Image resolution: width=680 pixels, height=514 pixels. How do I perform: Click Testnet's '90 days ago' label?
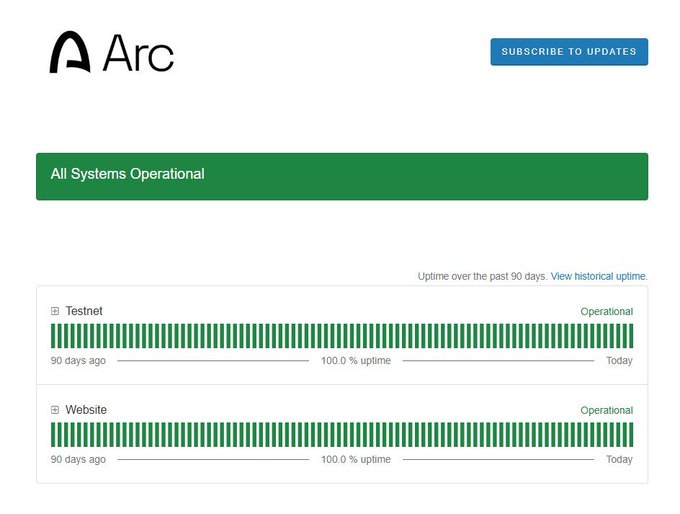click(78, 360)
